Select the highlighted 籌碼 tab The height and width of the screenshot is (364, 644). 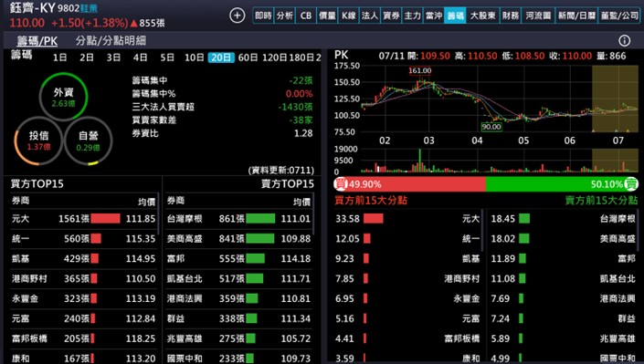[456, 16]
